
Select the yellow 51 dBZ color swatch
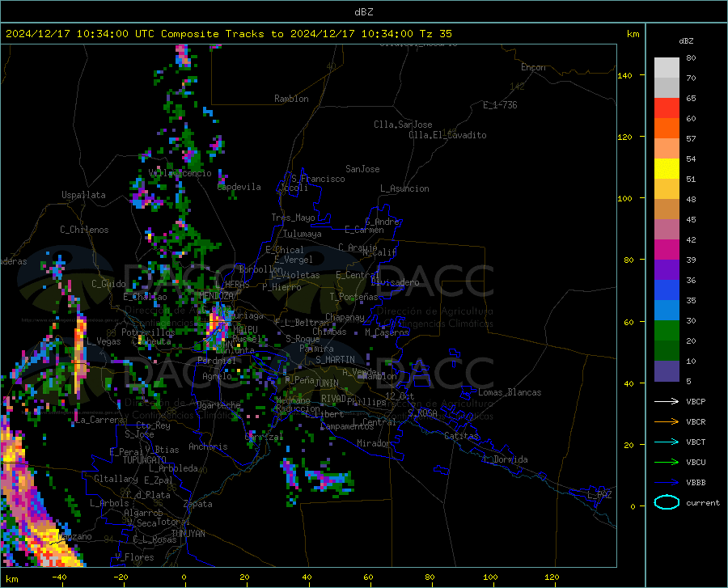tap(667, 169)
